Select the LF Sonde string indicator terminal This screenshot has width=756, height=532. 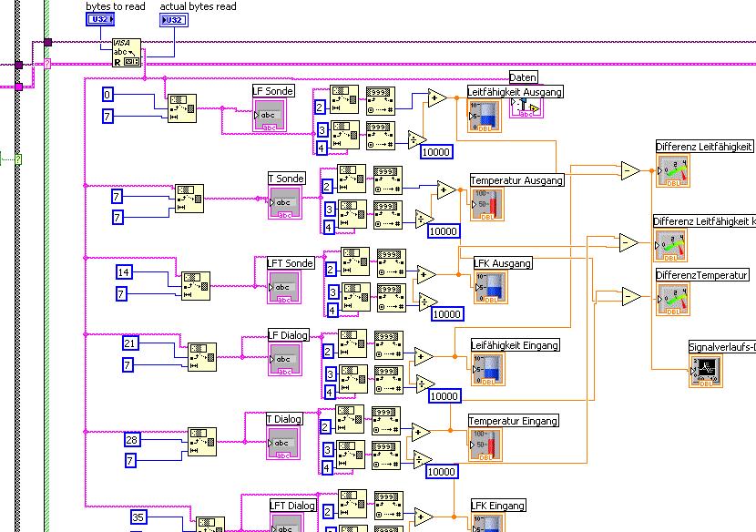(x=270, y=116)
